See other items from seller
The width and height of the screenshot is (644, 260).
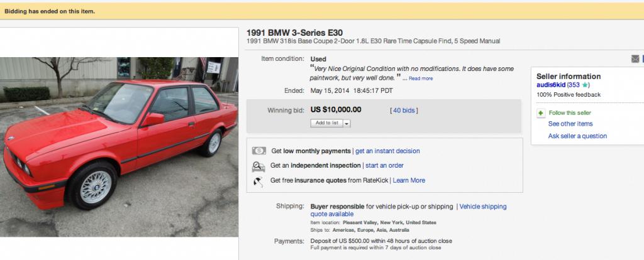coord(570,124)
